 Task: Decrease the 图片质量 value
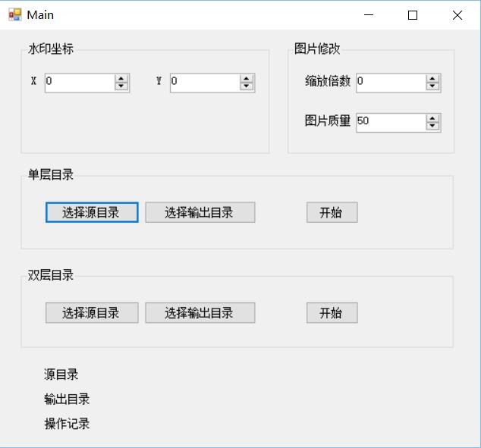(432, 127)
